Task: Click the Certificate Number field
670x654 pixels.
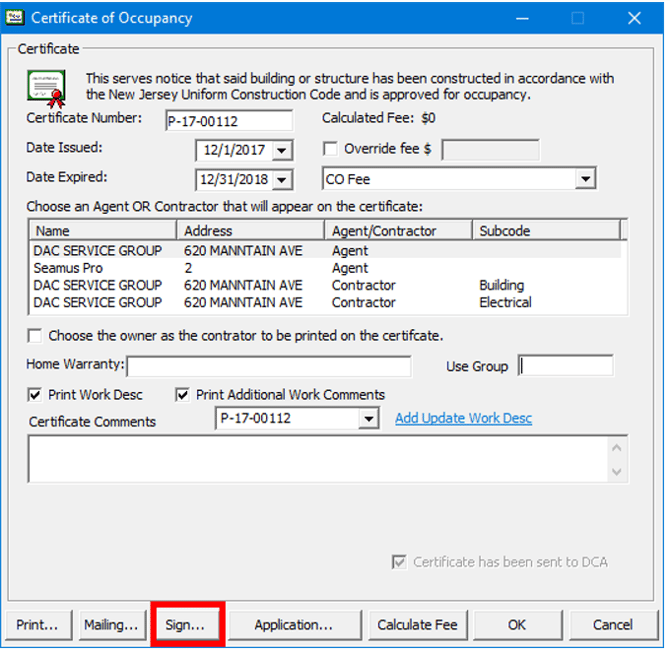Action: point(229,121)
